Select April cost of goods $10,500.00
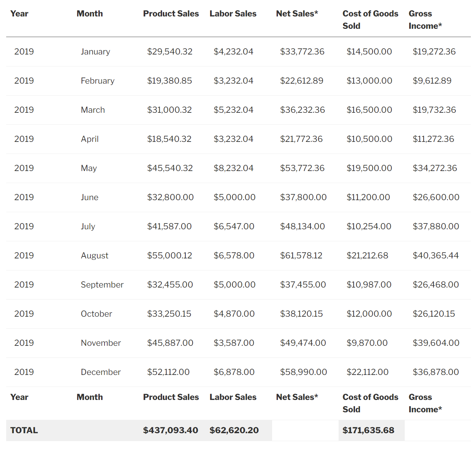Screen dimensions: 476x450 (369, 139)
